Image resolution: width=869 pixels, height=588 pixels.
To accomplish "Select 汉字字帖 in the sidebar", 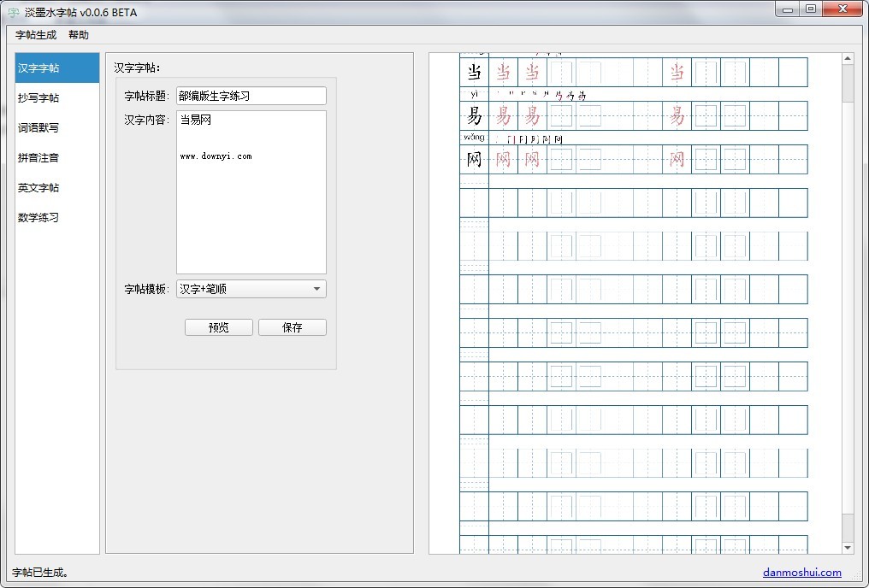I will pyautogui.click(x=56, y=68).
